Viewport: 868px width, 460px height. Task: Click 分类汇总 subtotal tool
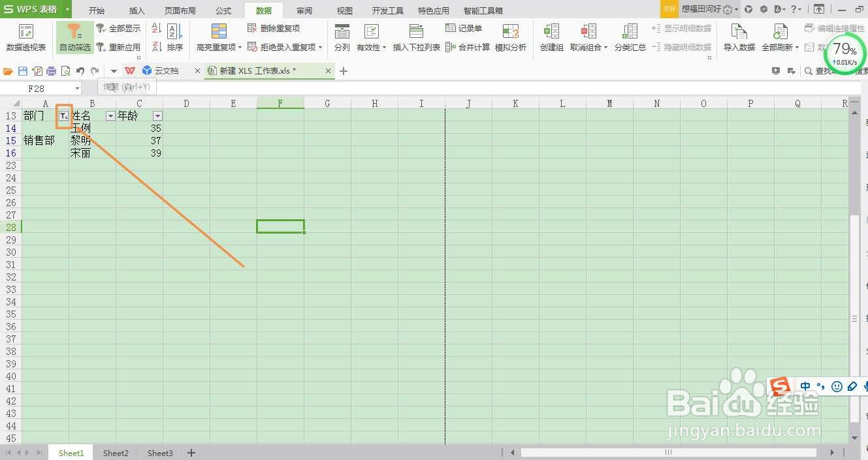point(630,38)
